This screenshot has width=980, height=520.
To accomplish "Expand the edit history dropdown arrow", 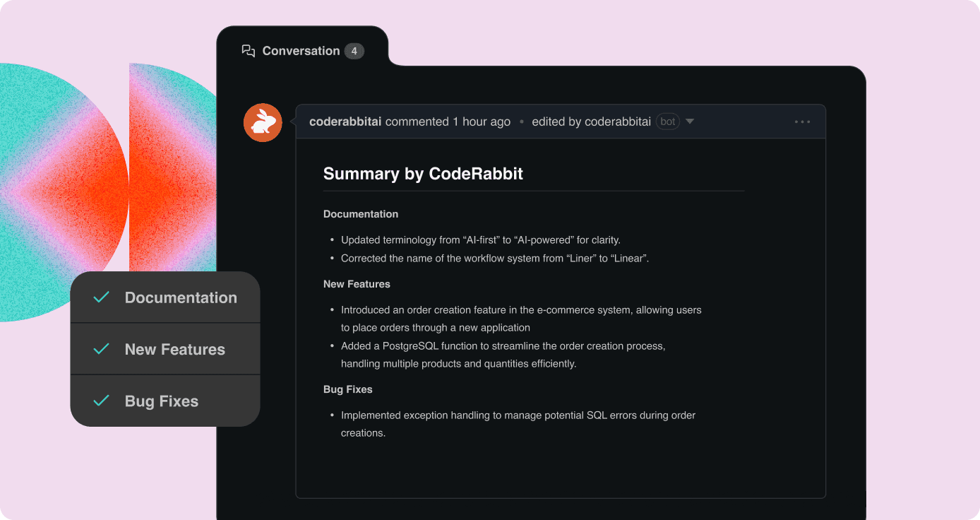I will click(x=690, y=122).
